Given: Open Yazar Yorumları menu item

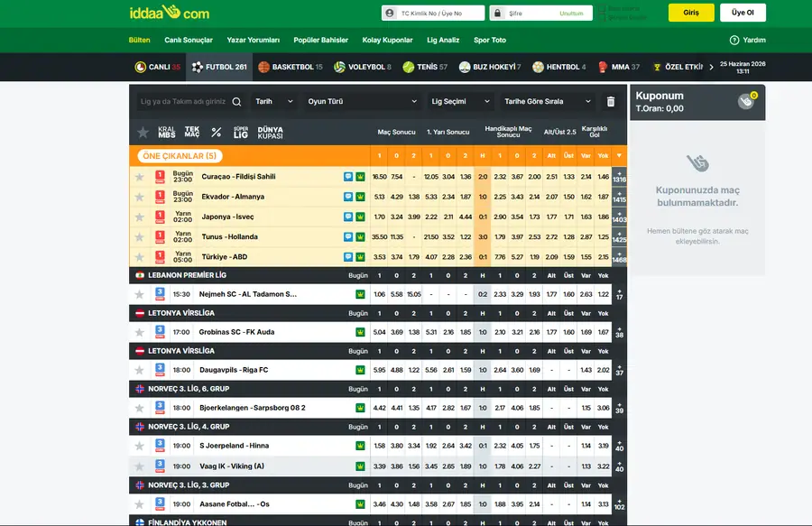Looking at the screenshot, I should click(x=254, y=40).
